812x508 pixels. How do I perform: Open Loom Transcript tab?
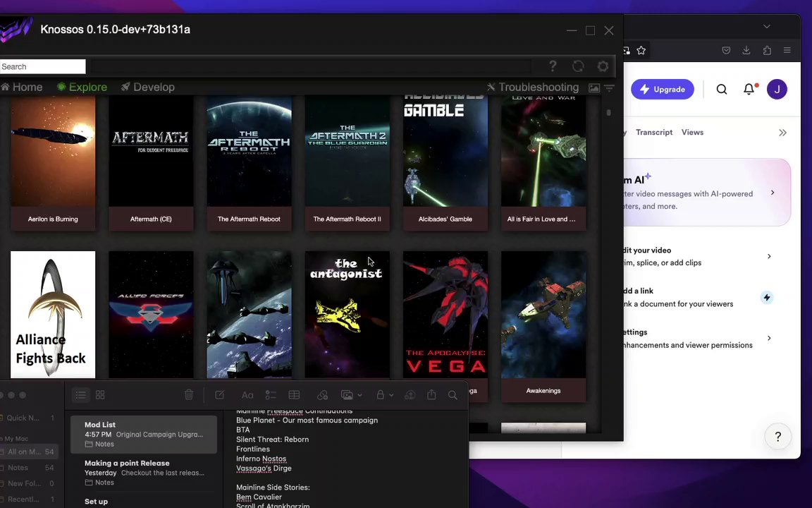[654, 132]
